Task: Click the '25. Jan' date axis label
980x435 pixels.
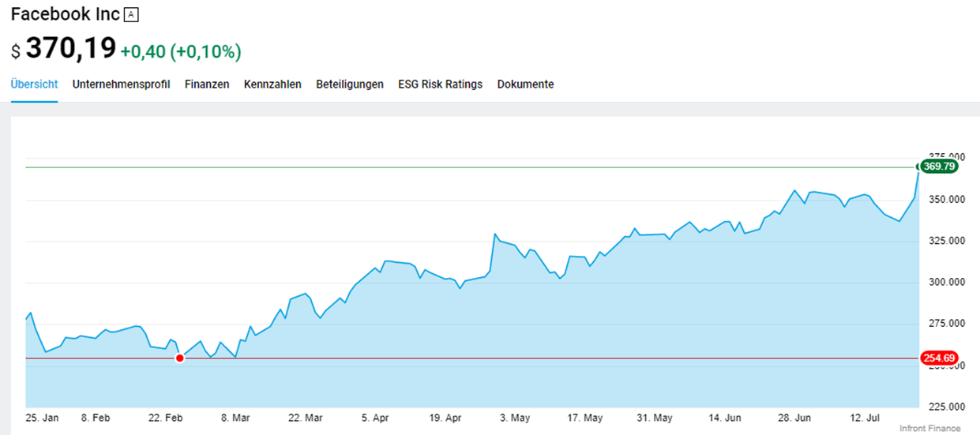Action: [x=42, y=417]
